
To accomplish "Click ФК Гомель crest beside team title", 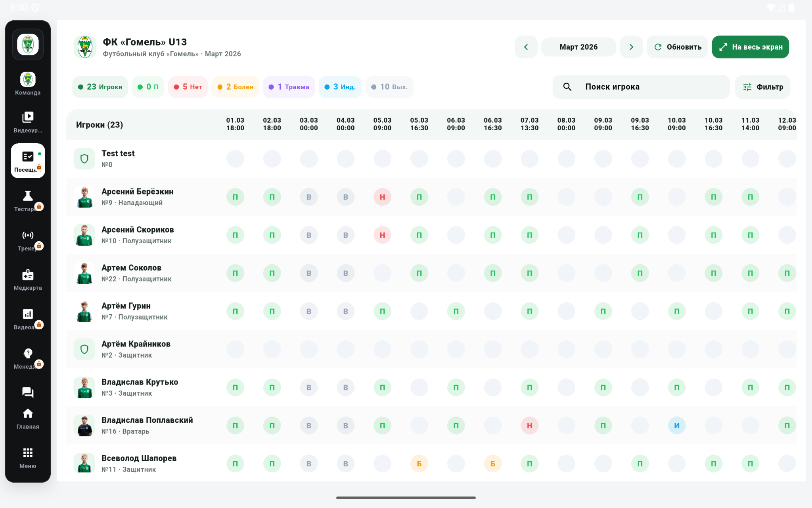I will tap(85, 47).
